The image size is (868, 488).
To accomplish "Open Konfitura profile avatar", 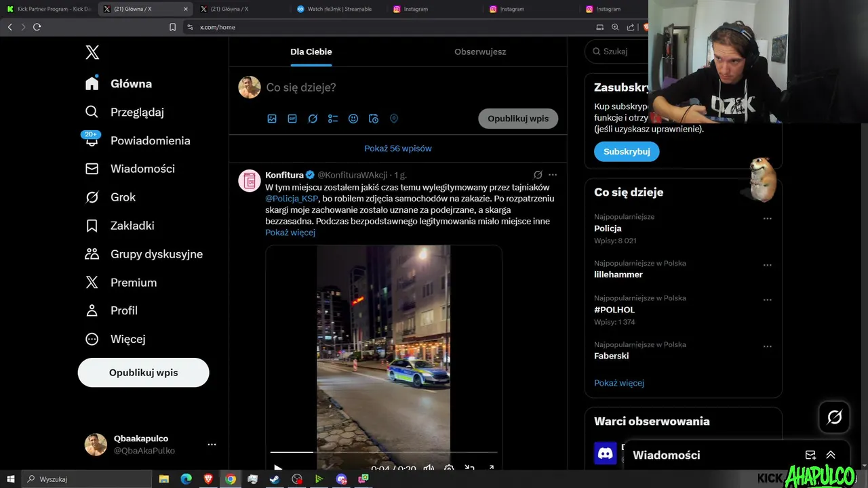I will pos(250,181).
